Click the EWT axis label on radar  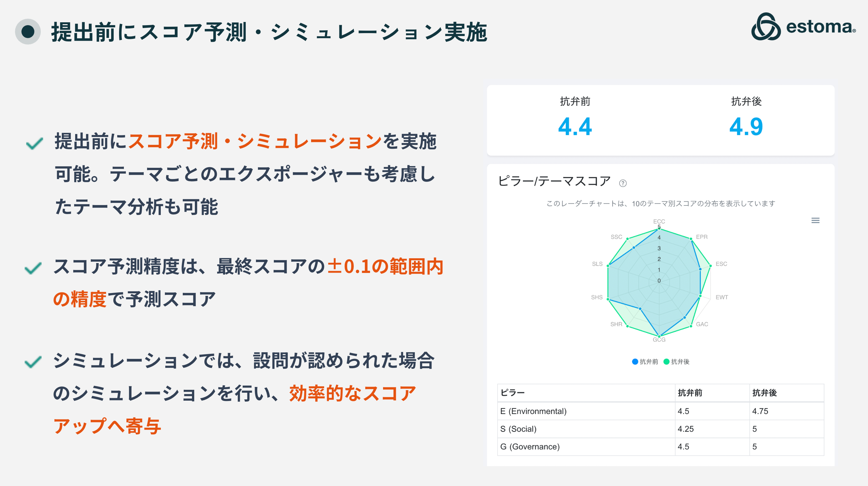pyautogui.click(x=722, y=297)
